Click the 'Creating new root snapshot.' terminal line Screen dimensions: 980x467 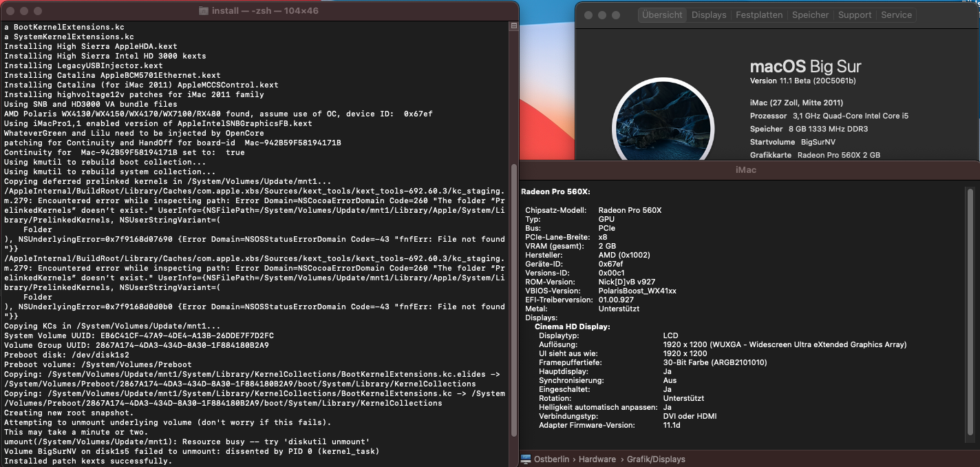coord(69,413)
